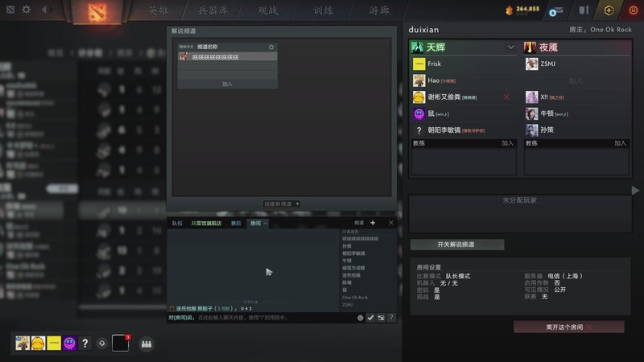644x362 pixels.
Task: Open the 训练 learn tab
Action: (324, 10)
